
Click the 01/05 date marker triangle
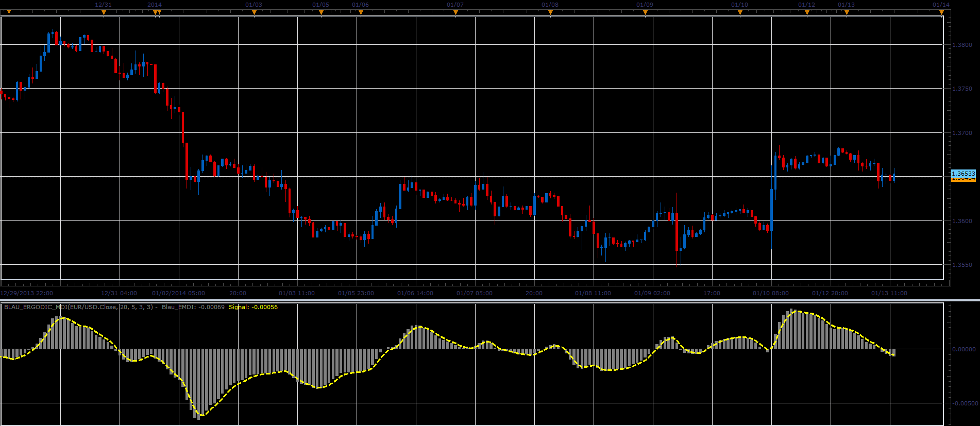pos(321,13)
